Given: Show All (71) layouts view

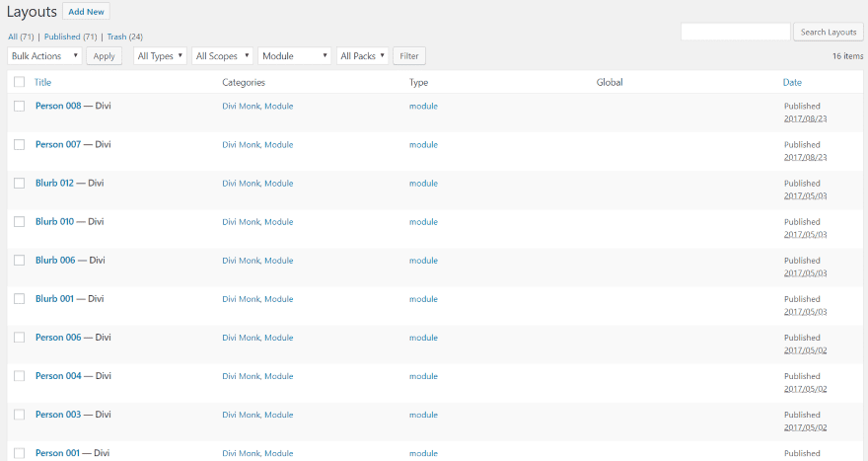Looking at the screenshot, I should coord(21,37).
